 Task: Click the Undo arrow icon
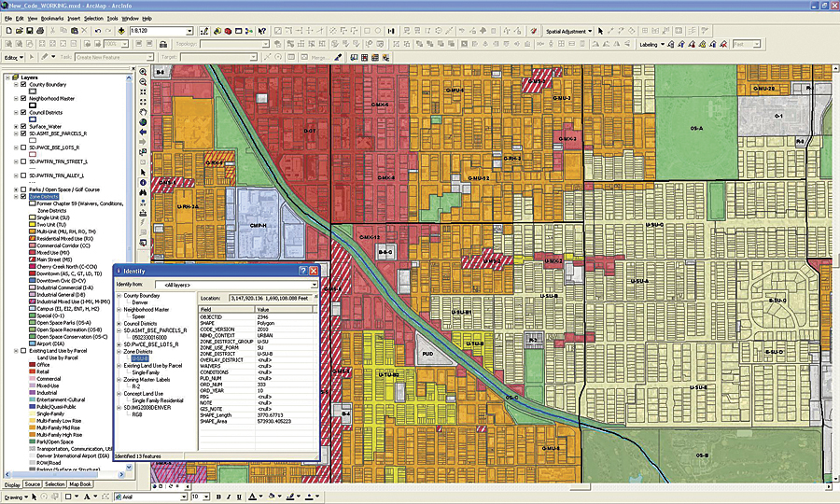click(97, 31)
